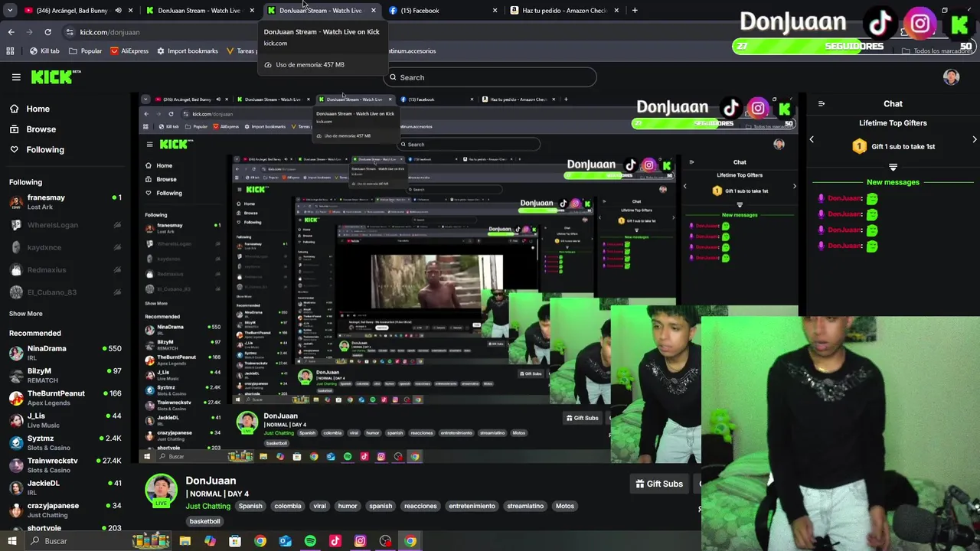Expand the Lifetime Top Gifters chevron
This screenshot has height=551, width=980.
[x=893, y=166]
